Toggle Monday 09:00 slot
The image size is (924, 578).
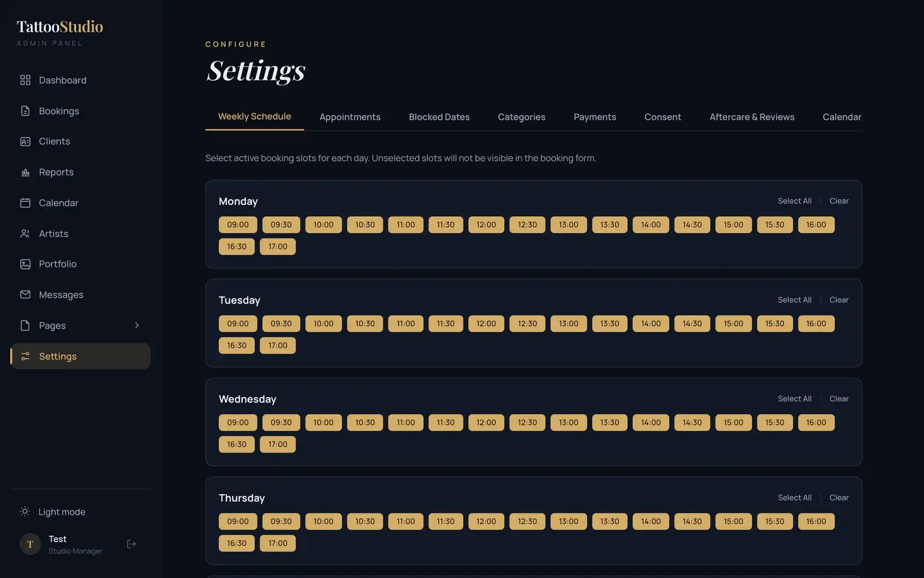238,225
